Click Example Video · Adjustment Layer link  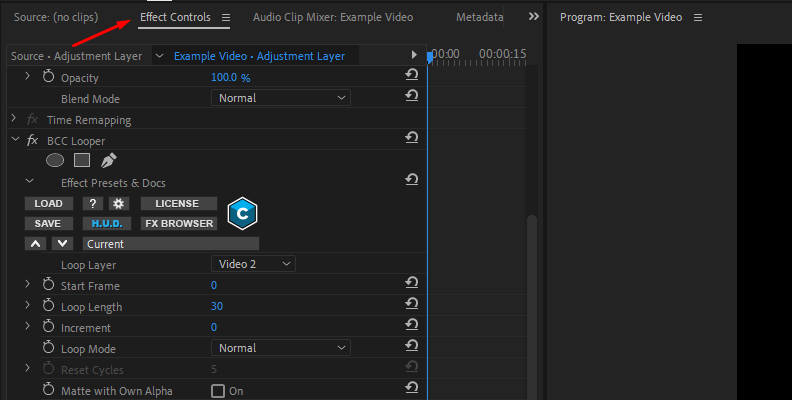(x=259, y=57)
